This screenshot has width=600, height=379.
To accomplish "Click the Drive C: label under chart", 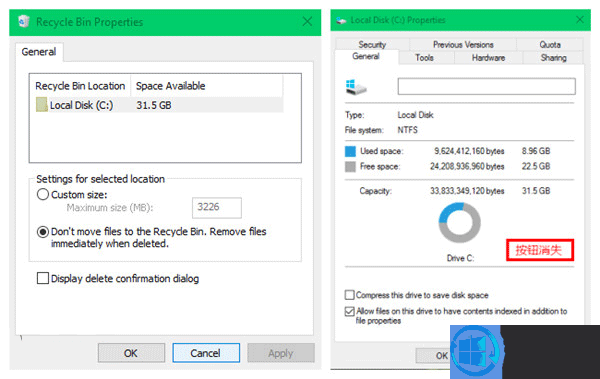I will tap(460, 258).
